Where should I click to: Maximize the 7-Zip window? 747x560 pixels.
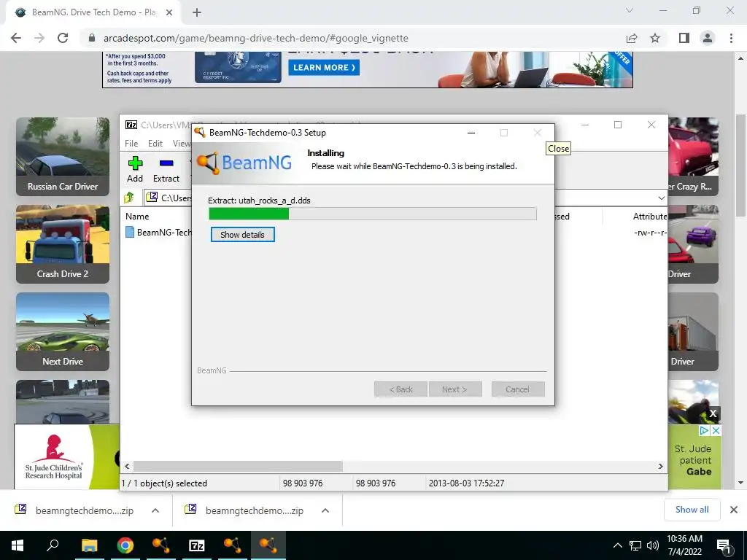point(618,125)
